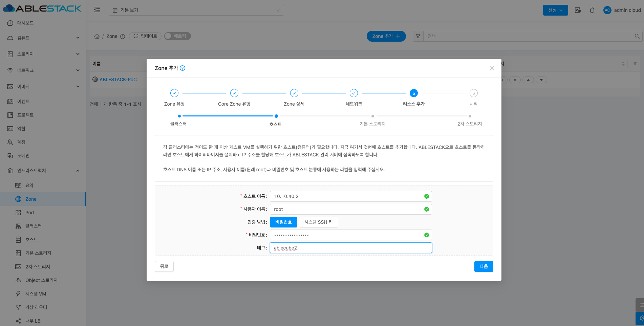The image size is (644, 326).
Task: Click the search magnifier button
Action: (637, 36)
